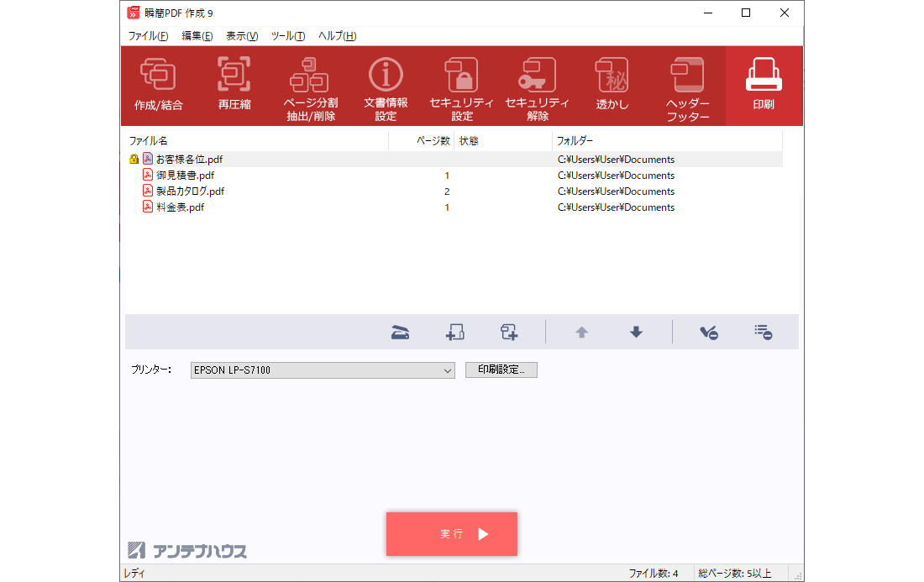
Task: Click the remove selected file icon
Action: click(709, 333)
